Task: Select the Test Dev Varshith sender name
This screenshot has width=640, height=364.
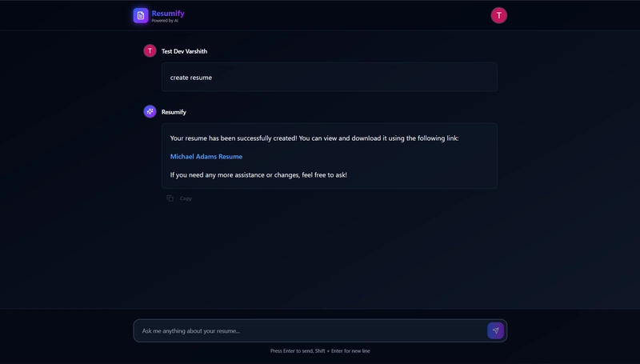Action: (x=184, y=51)
